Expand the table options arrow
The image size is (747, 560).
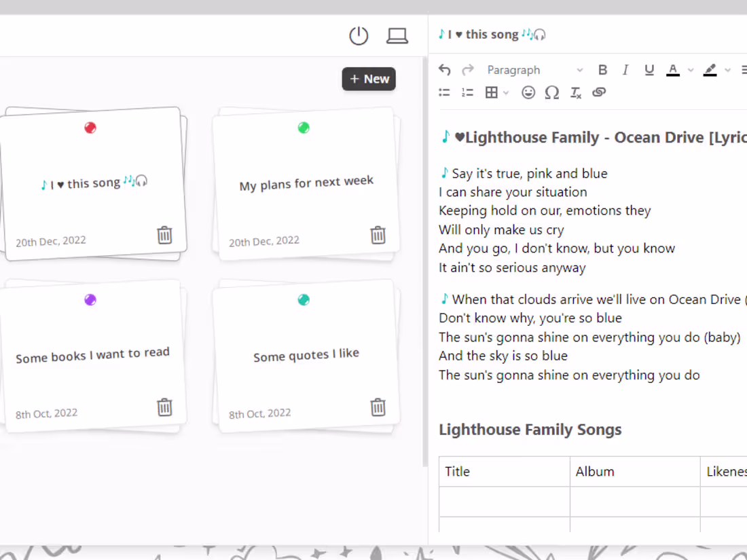(506, 92)
